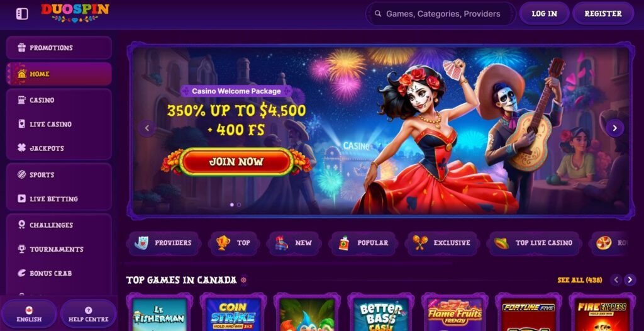Show the previous banner slide
The width and height of the screenshot is (644, 331).
click(x=147, y=128)
